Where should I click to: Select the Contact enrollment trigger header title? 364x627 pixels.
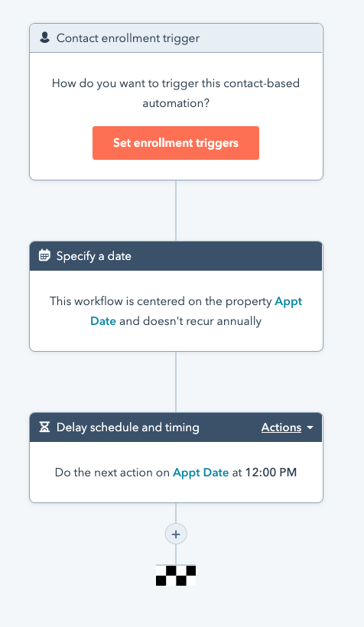[x=128, y=38]
